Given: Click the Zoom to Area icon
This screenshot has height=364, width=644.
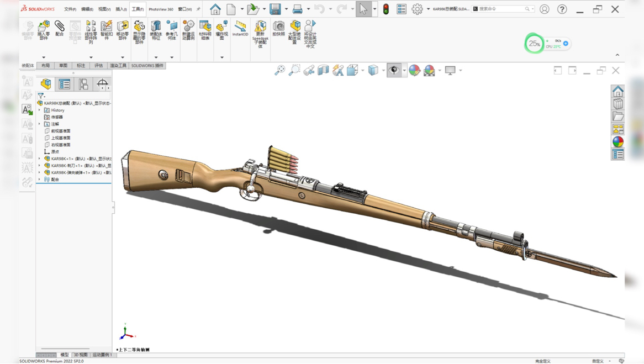Looking at the screenshot, I should [x=294, y=70].
